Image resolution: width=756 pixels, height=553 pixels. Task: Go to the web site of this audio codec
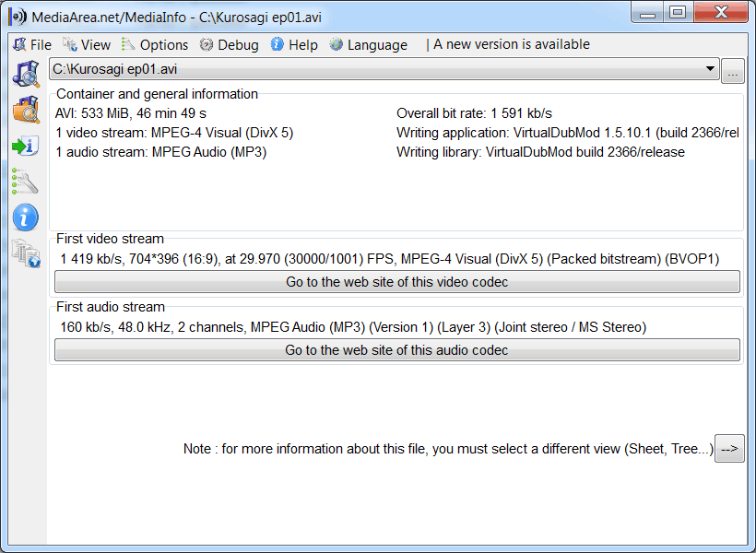click(396, 350)
